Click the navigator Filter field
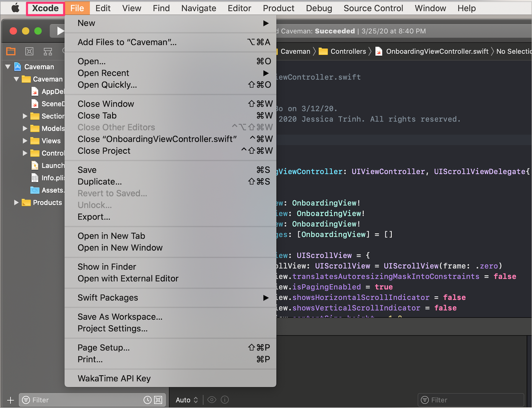The image size is (532, 408). (x=87, y=400)
